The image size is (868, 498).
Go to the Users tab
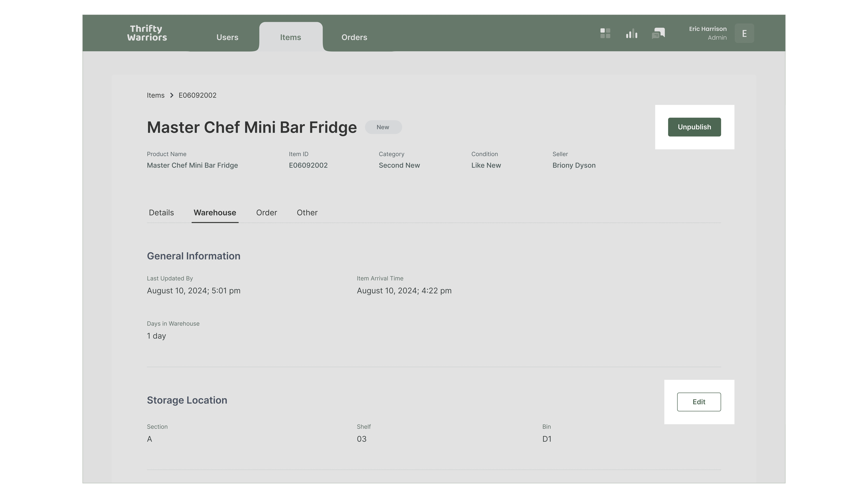(227, 37)
